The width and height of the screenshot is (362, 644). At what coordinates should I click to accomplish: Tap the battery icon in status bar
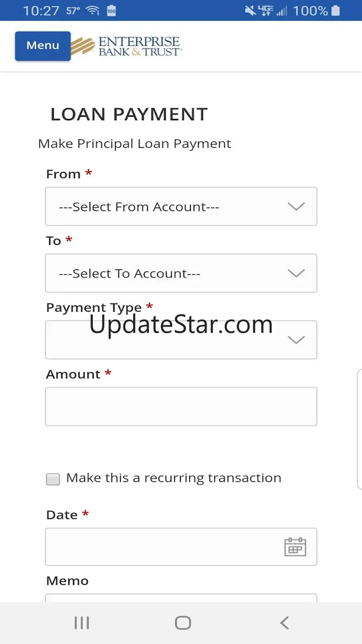pos(336,10)
